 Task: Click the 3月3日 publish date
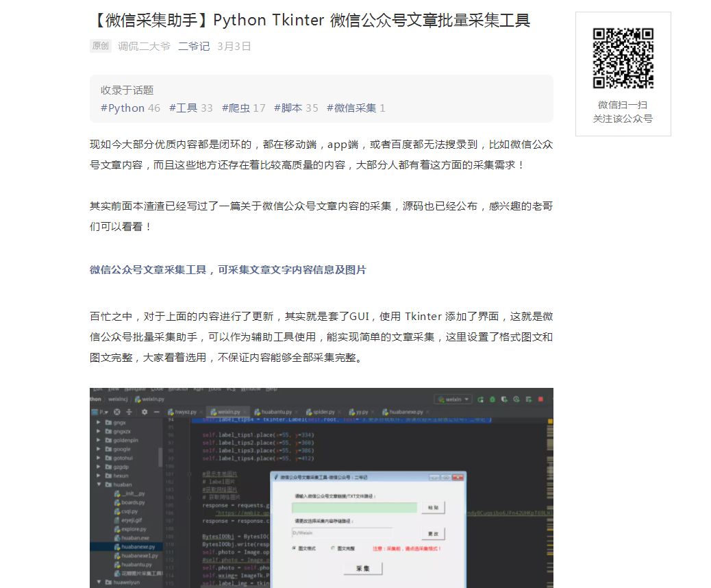234,46
